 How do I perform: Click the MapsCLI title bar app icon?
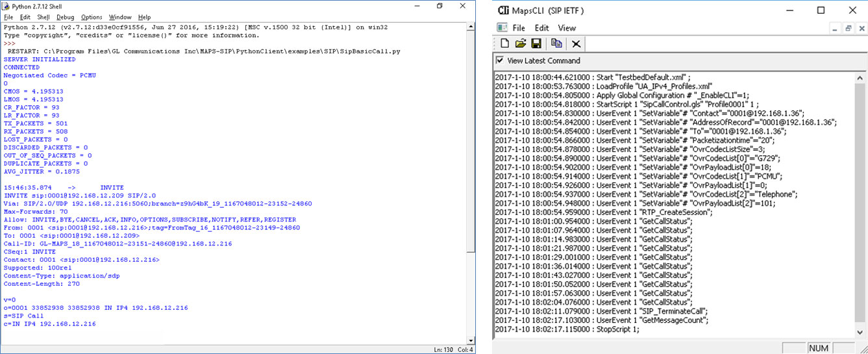click(502, 10)
